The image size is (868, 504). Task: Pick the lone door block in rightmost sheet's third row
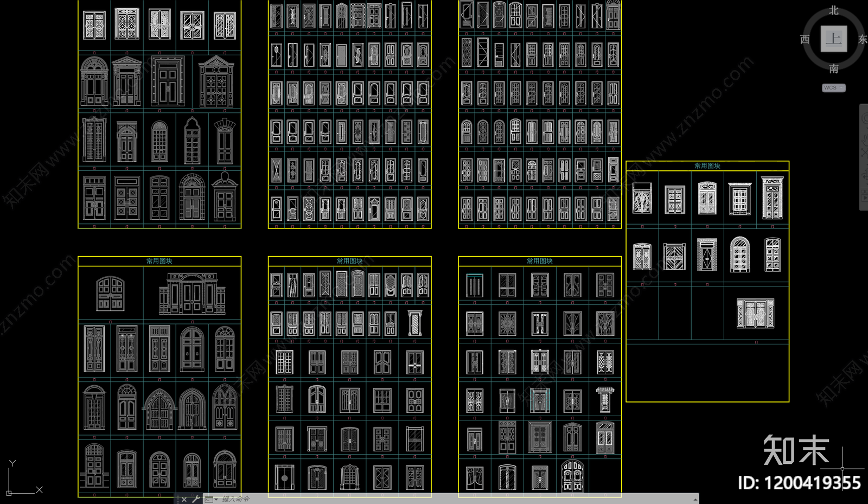coord(756,314)
